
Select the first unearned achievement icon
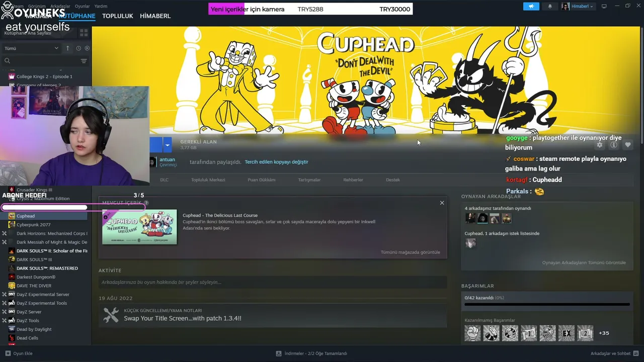472,333
